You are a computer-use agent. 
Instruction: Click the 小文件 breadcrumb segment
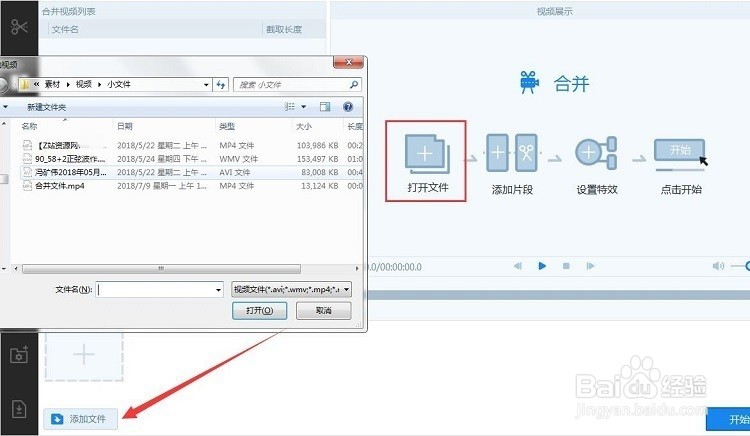coord(119,85)
